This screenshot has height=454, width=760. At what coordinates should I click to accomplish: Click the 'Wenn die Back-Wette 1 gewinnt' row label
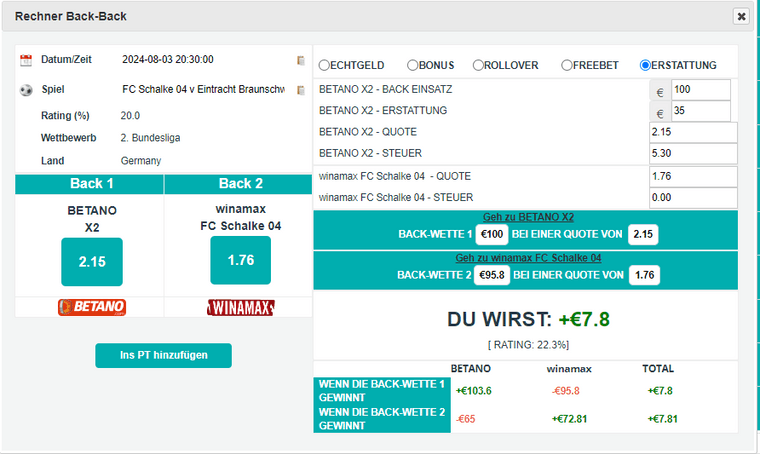click(x=382, y=391)
